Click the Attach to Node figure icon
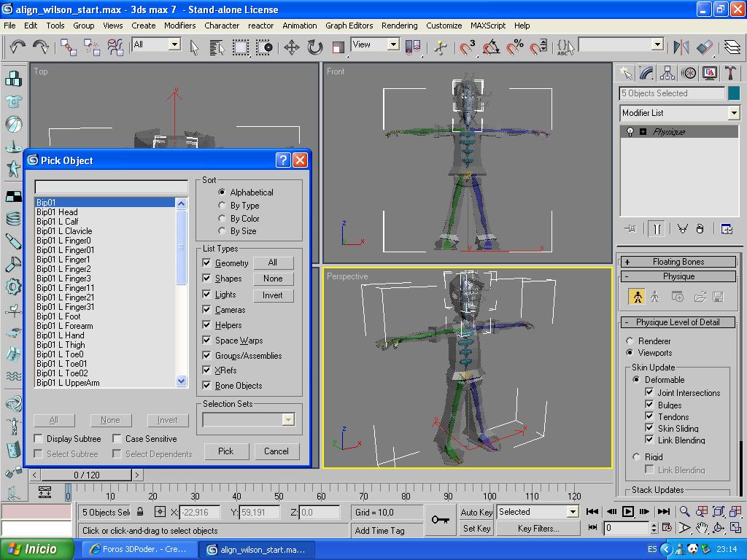Image resolution: width=747 pixels, height=560 pixels. coord(637,297)
